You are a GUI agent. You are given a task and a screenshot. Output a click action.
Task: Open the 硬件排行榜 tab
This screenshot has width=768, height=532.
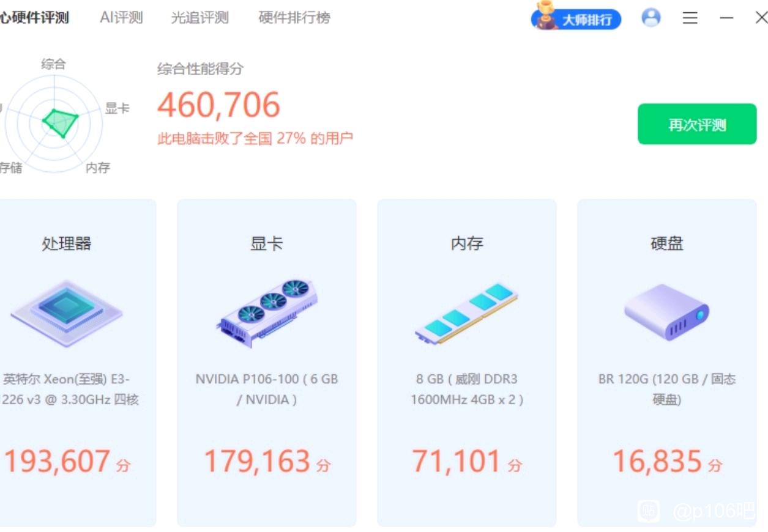click(x=294, y=18)
